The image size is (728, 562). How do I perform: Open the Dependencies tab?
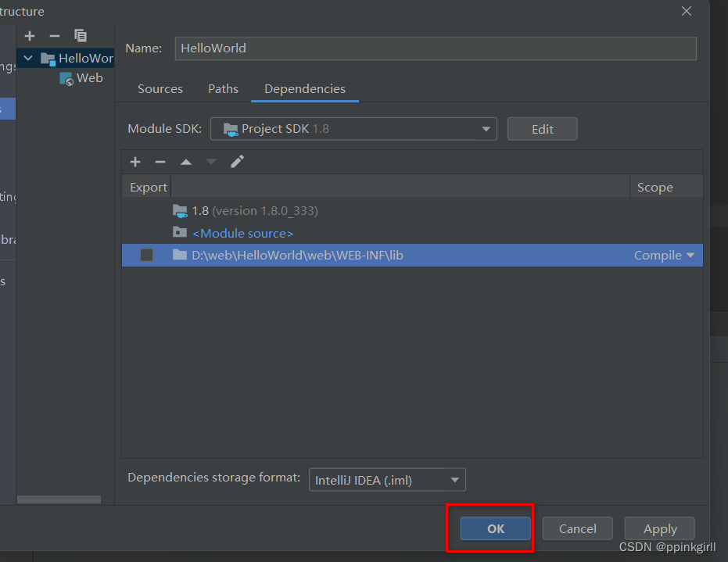pyautogui.click(x=305, y=88)
